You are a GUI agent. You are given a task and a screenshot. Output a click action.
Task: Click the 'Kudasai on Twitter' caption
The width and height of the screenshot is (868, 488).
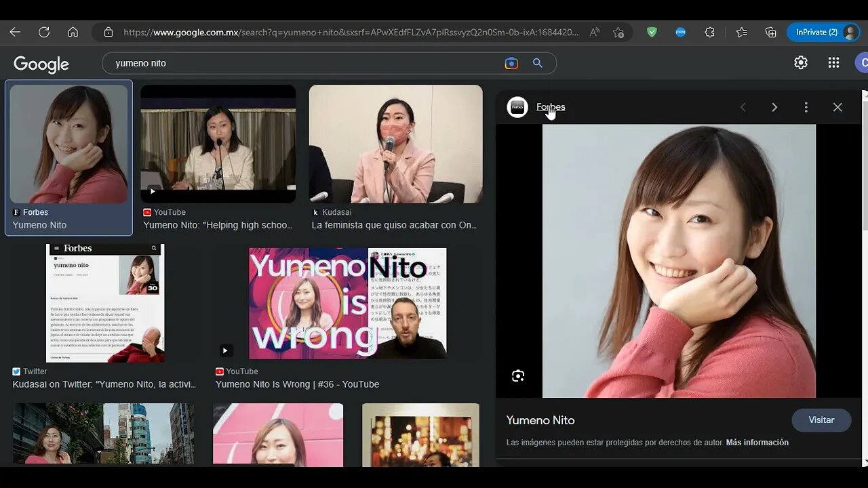tap(104, 384)
